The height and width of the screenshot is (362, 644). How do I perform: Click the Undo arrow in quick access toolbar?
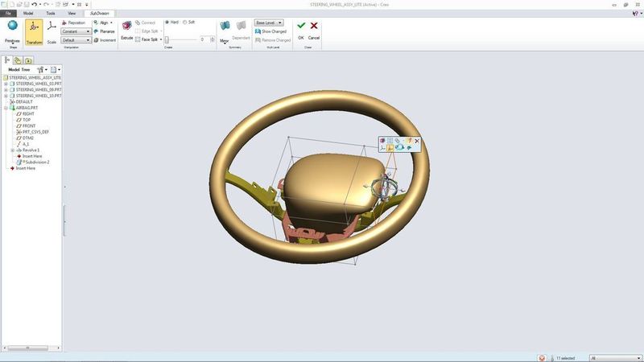[x=34, y=4]
